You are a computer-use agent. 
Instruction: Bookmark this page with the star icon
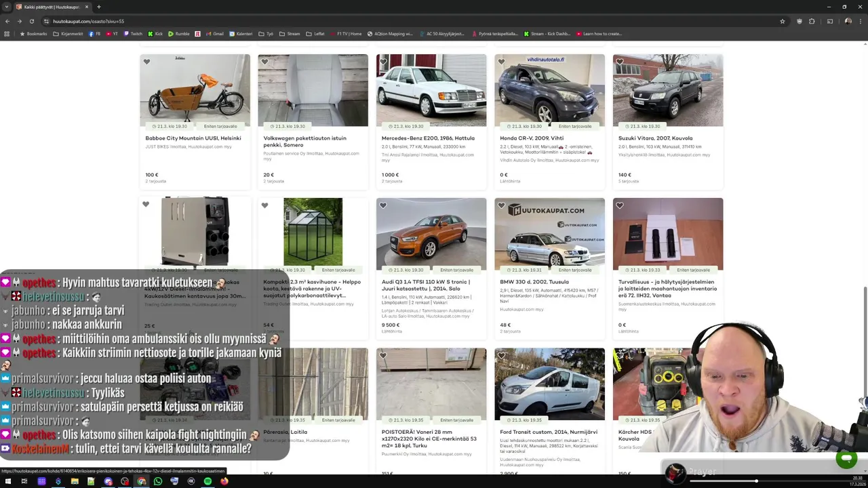click(782, 21)
